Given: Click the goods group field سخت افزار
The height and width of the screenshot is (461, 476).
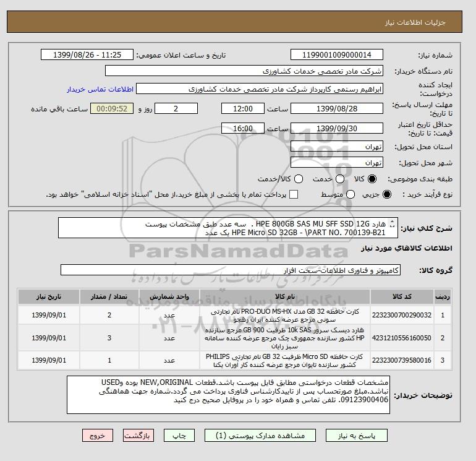Looking at the screenshot, I should pos(231,270).
